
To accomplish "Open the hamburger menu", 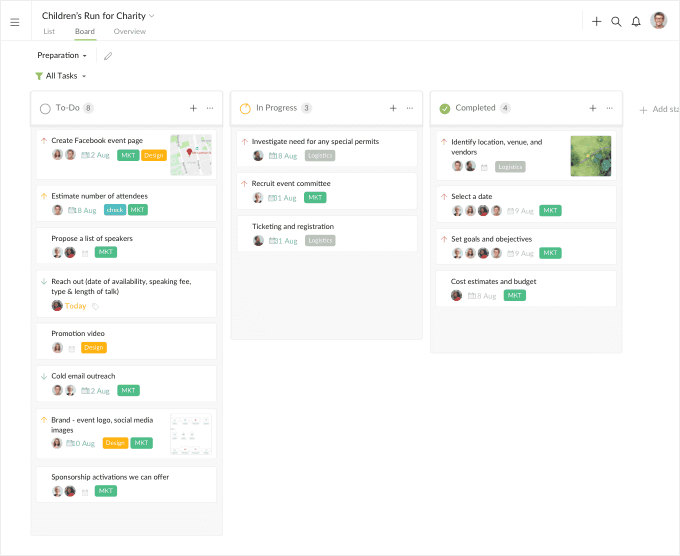I will point(15,22).
